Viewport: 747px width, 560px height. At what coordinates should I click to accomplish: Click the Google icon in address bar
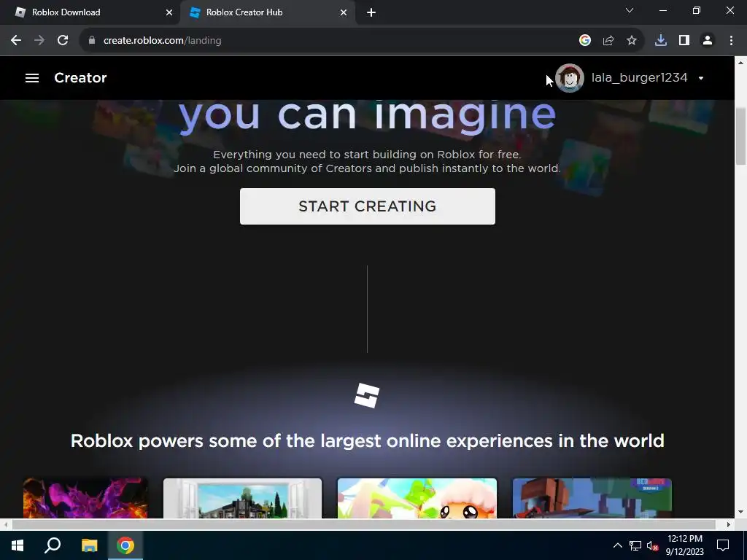(585, 41)
